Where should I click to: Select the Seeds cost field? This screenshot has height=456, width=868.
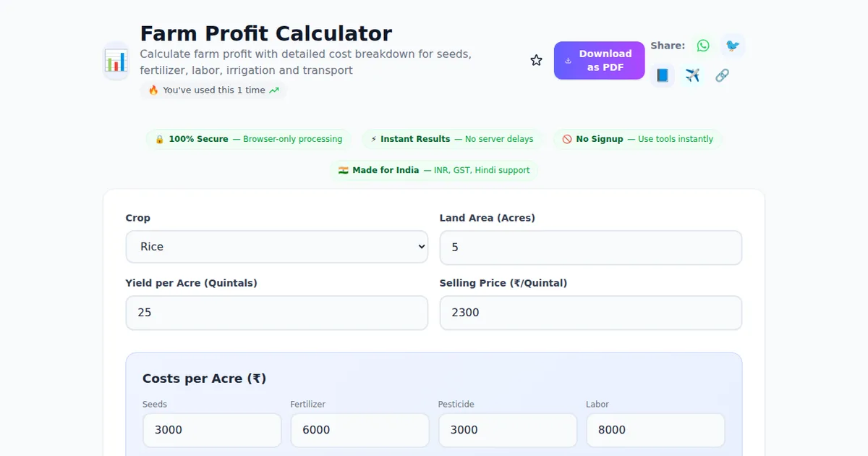(x=212, y=430)
